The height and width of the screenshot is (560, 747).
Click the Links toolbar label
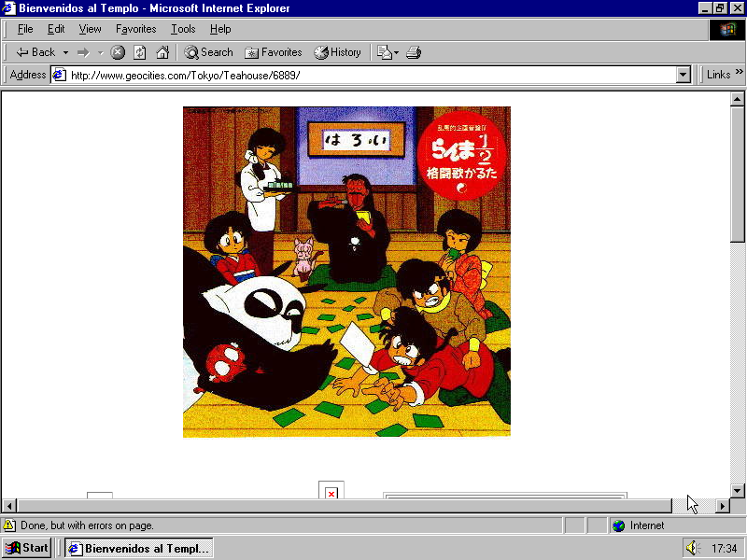click(x=718, y=75)
